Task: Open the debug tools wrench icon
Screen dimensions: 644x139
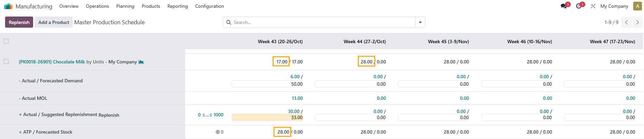Action: [593, 6]
